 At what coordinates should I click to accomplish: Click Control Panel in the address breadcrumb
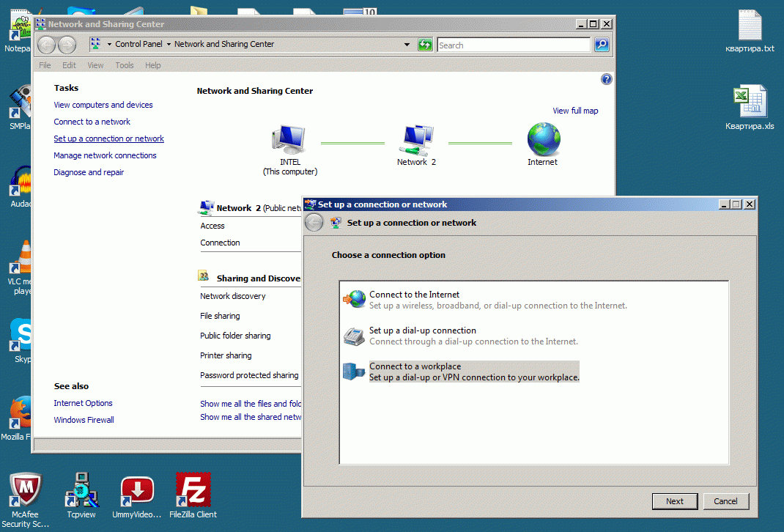(x=138, y=44)
